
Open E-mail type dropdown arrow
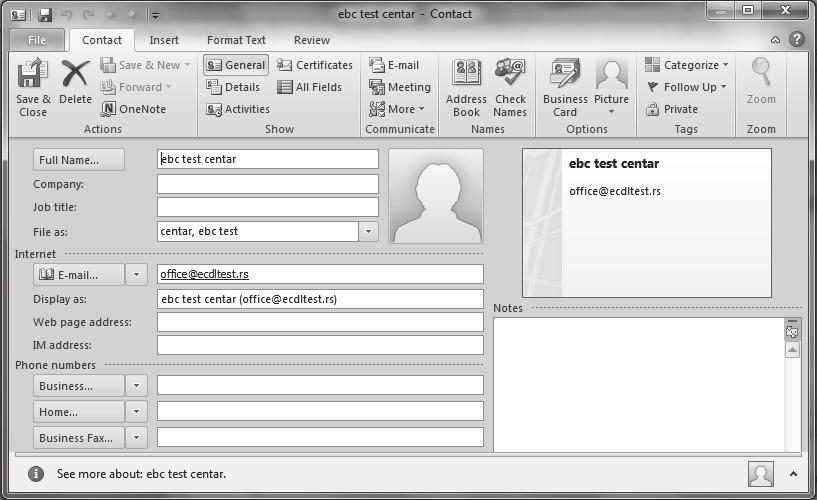tap(137, 274)
